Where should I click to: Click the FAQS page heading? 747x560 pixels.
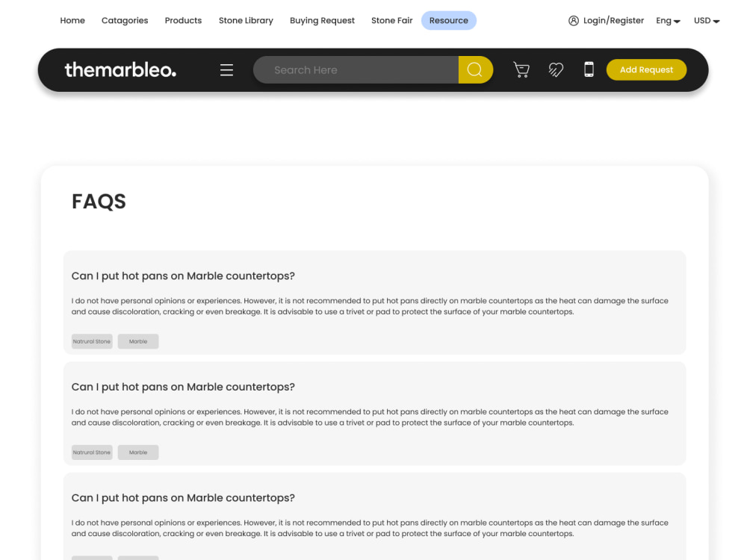99,201
